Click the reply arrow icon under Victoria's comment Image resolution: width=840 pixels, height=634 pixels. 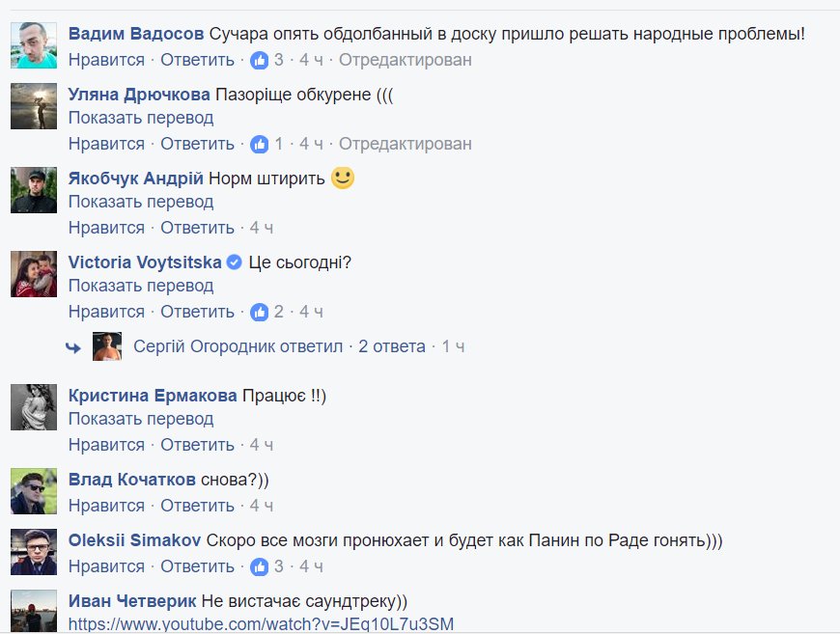pos(73,347)
